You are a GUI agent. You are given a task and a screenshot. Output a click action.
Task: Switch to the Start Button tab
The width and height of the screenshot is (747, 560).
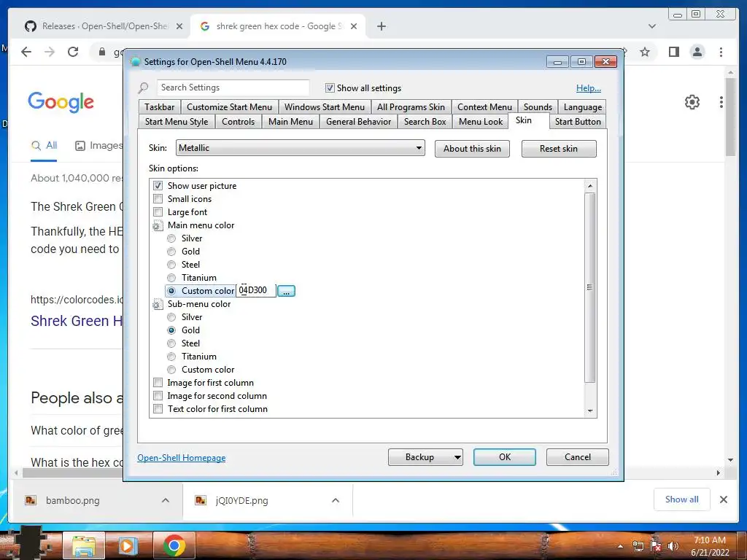click(578, 122)
